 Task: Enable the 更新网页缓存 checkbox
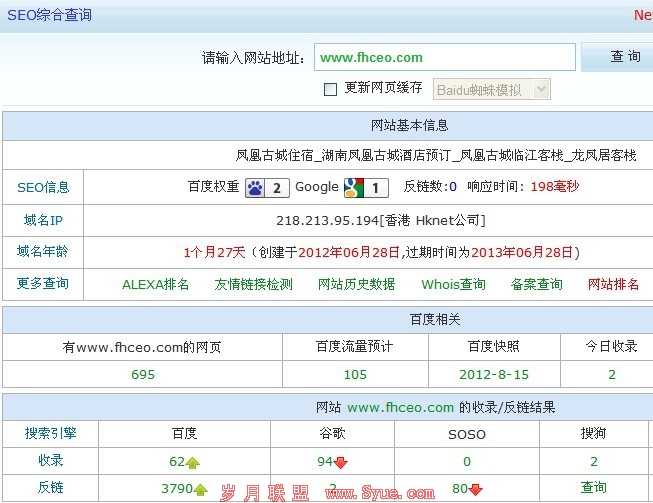(x=331, y=89)
